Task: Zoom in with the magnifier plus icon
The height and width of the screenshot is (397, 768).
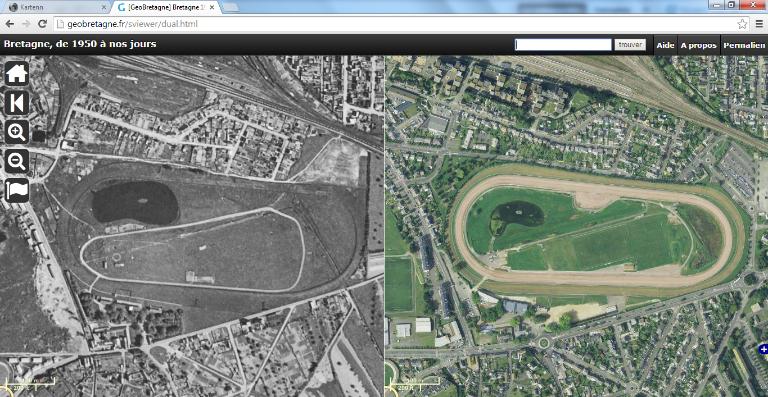Action: pos(17,132)
